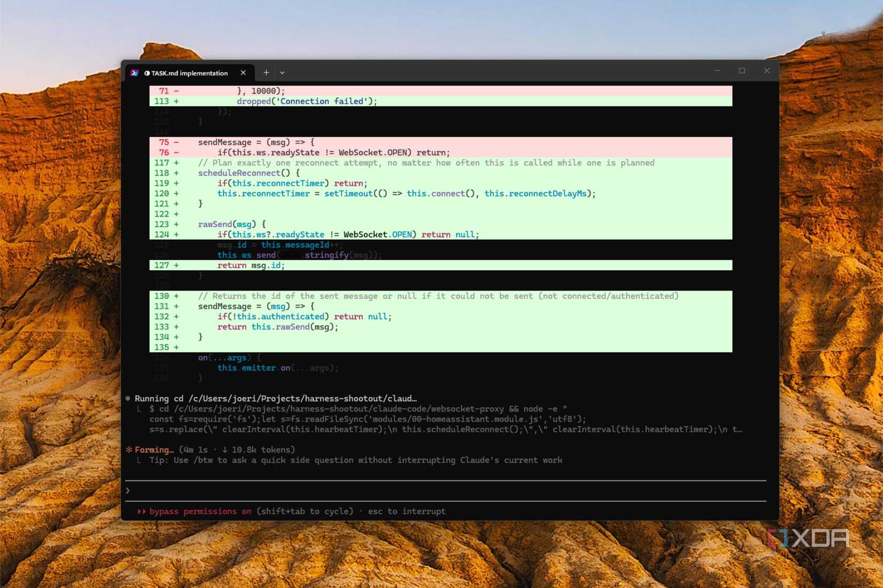Click the 'on(...args) {' code line
Viewport: 883px width, 588px height.
[x=230, y=357]
